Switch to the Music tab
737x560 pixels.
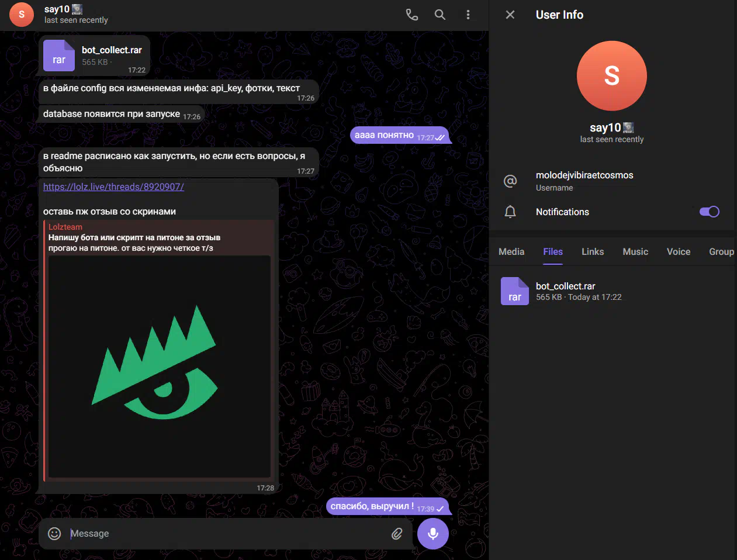coord(635,251)
